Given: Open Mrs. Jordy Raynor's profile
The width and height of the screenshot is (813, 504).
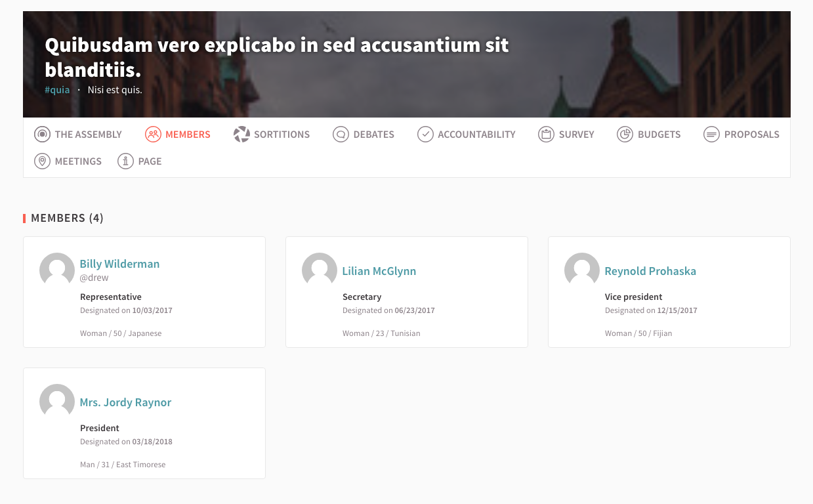Looking at the screenshot, I should pyautogui.click(x=125, y=402).
